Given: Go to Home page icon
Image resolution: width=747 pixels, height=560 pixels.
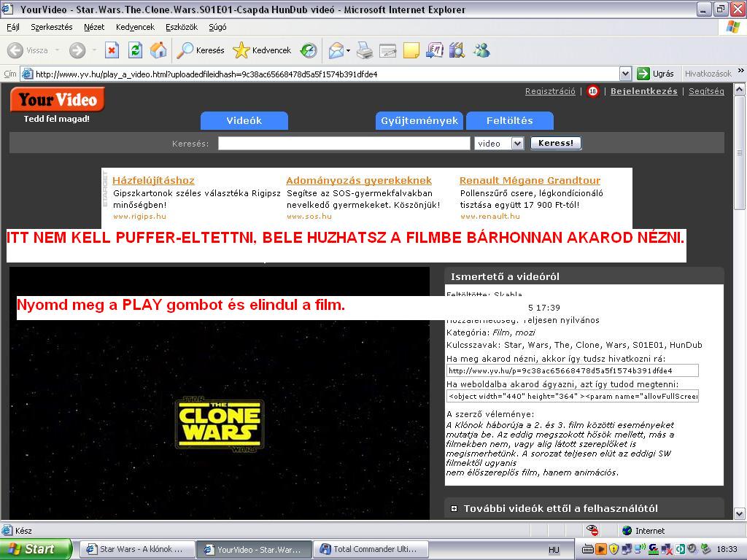Looking at the screenshot, I should pyautogui.click(x=158, y=50).
